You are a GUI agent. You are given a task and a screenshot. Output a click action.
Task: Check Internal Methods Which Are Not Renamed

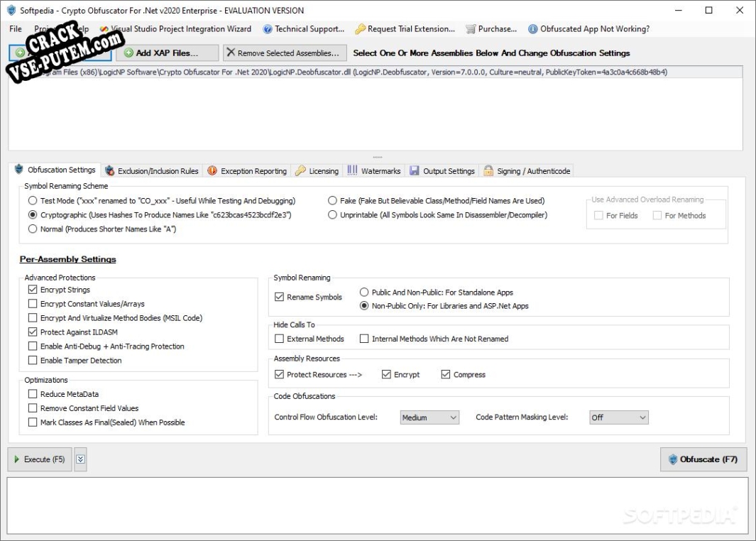(x=364, y=339)
